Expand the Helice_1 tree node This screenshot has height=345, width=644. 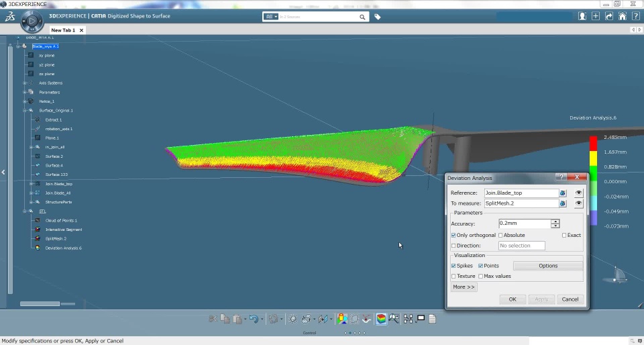pyautogui.click(x=25, y=101)
